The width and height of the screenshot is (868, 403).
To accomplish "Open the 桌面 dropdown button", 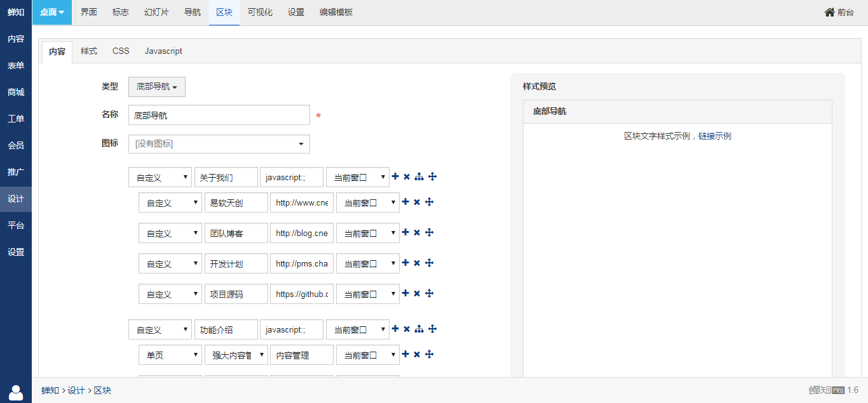I will [x=52, y=13].
